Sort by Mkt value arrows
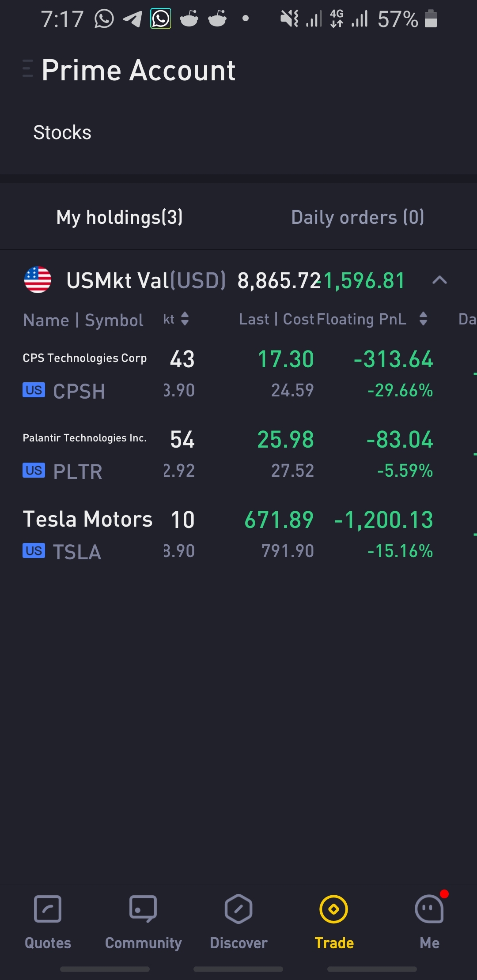The image size is (477, 980). [185, 319]
